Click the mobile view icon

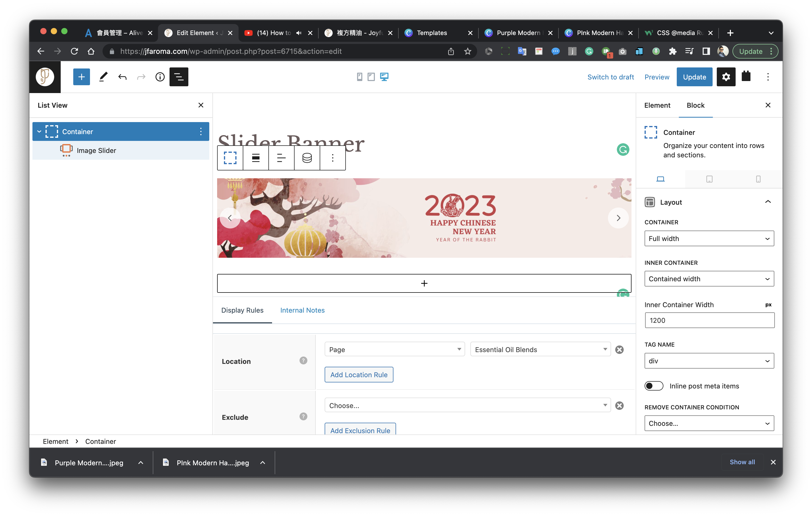(359, 77)
